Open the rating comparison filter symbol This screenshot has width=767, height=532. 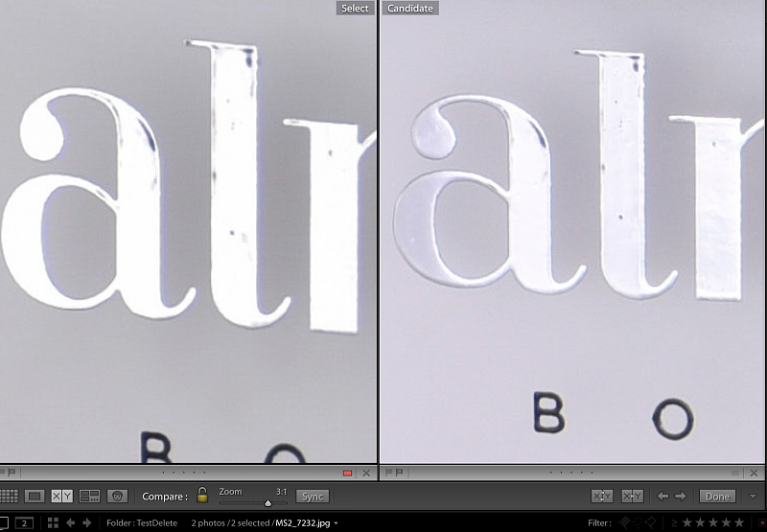tap(675, 523)
